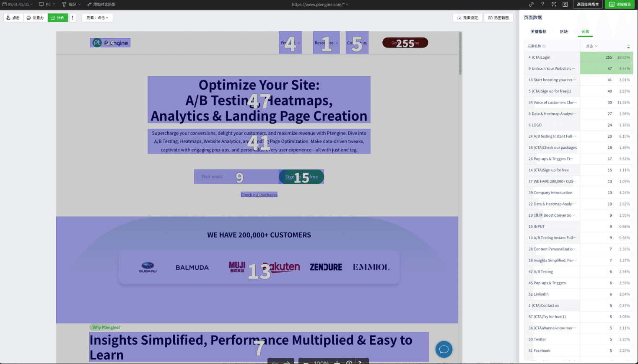Select the 分析 analysis mode
The width and height of the screenshot is (638, 364).
58,18
